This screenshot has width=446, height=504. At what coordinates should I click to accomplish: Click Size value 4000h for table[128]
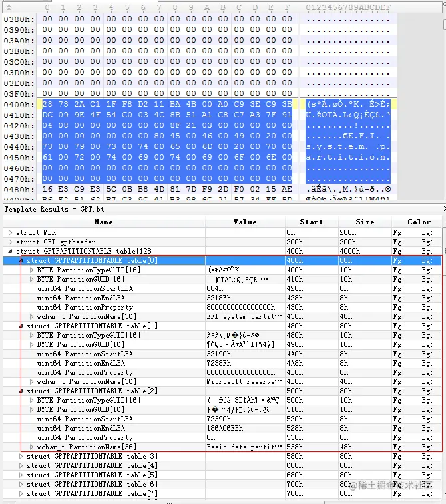click(x=350, y=251)
